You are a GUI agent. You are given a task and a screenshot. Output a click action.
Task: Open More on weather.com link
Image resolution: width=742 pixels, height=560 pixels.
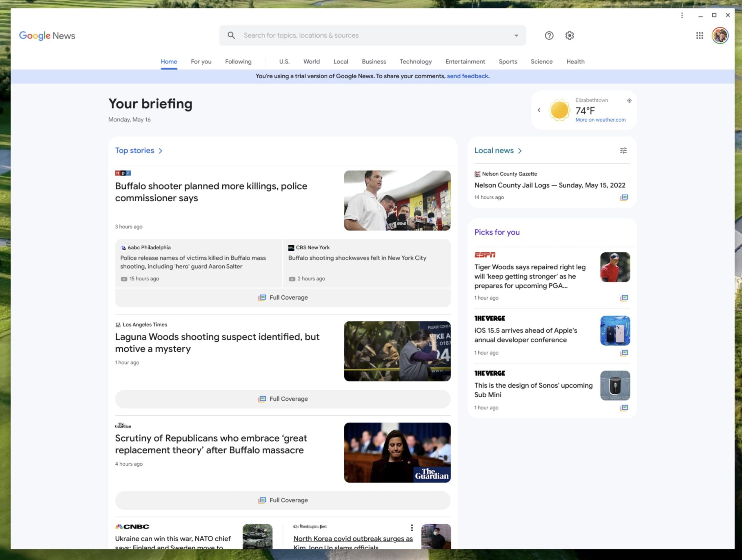click(600, 120)
